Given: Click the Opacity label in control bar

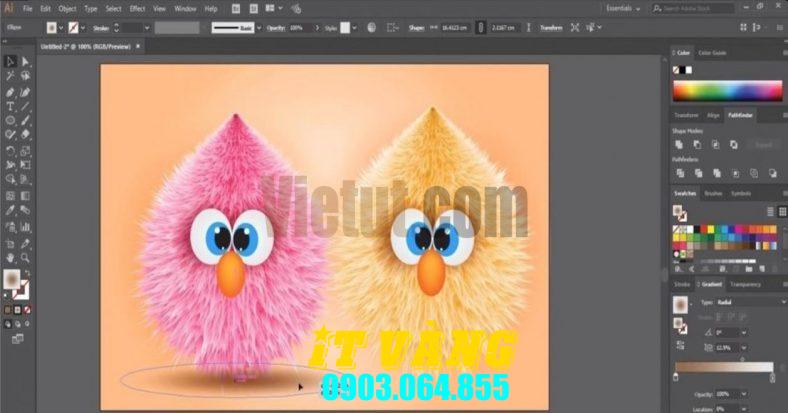Looking at the screenshot, I should pyautogui.click(x=276, y=28).
